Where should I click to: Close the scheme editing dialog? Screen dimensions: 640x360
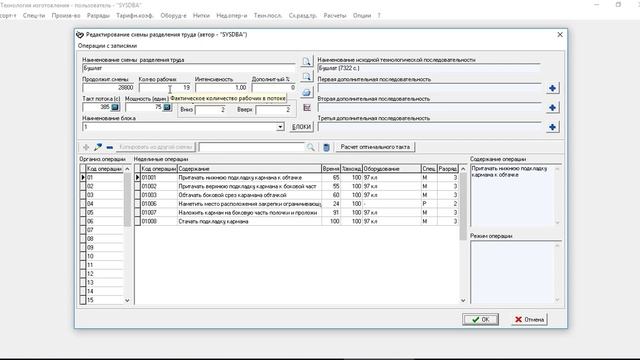point(560,35)
